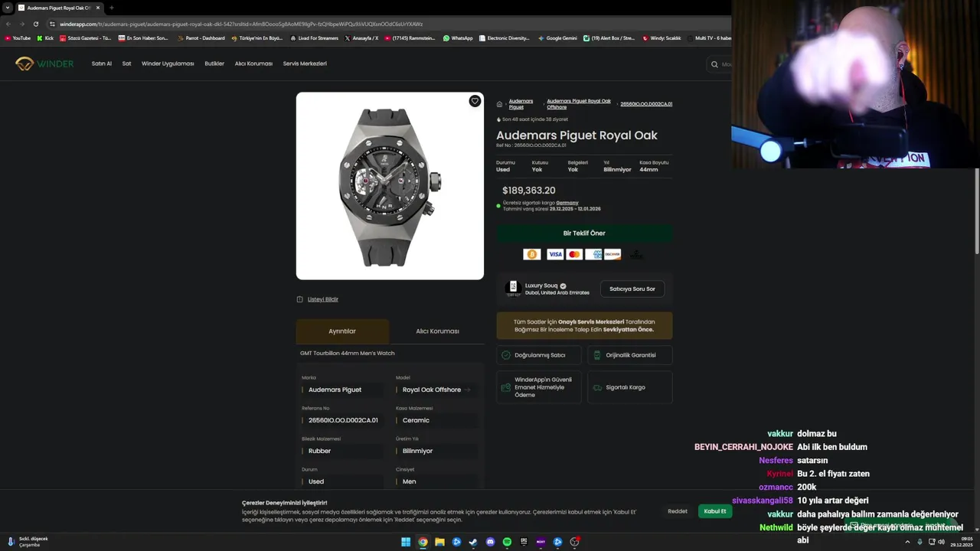
Task: Click Sigortalı Kargo badge
Action: 629,387
